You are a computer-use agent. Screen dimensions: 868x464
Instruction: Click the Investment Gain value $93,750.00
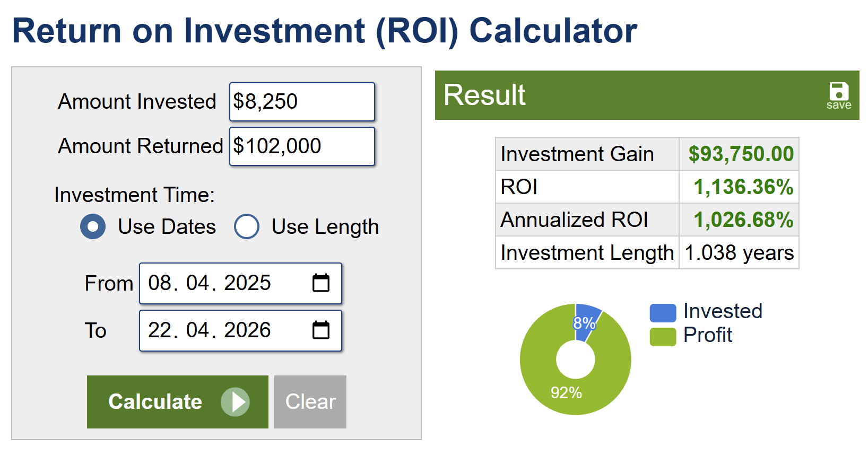[x=741, y=154]
